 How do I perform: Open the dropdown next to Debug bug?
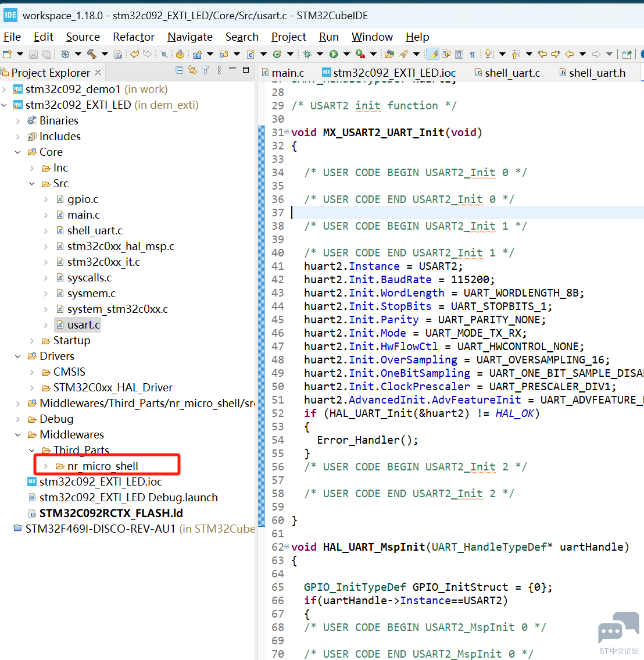pyautogui.click(x=320, y=54)
